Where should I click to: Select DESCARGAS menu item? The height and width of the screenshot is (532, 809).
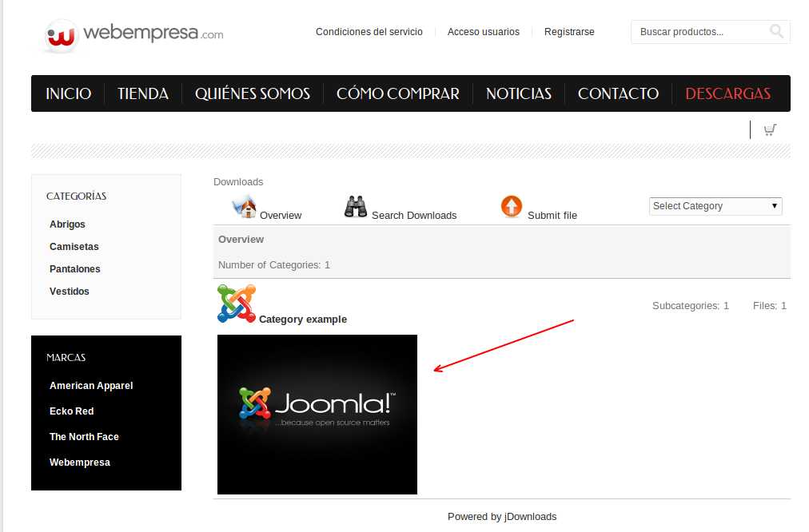point(728,93)
